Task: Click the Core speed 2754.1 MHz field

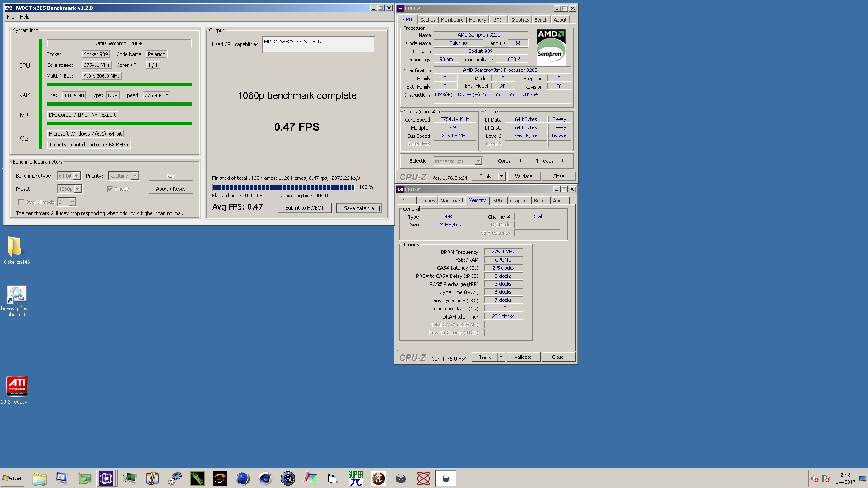Action: pos(96,65)
